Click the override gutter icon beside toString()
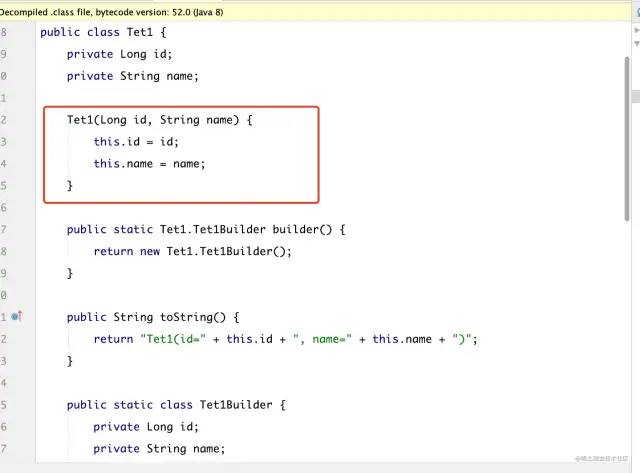Viewport: 640px width, 473px height. 17,316
